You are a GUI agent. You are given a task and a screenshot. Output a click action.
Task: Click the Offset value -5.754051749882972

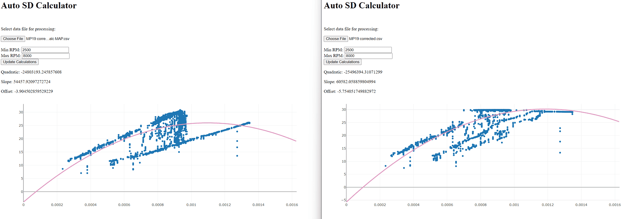coord(357,91)
